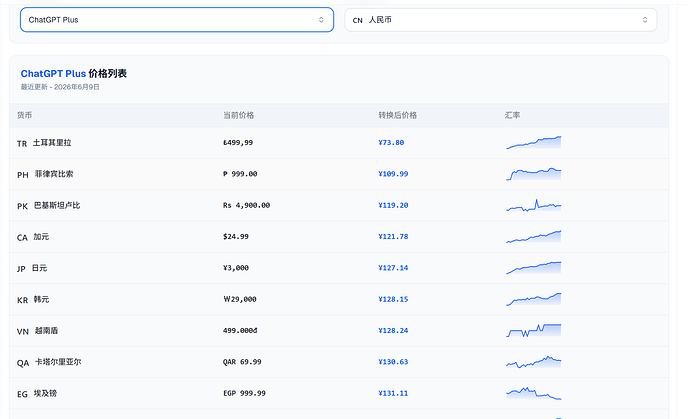Click the $24.99 current price
The height and width of the screenshot is (419, 690).
coord(236,236)
